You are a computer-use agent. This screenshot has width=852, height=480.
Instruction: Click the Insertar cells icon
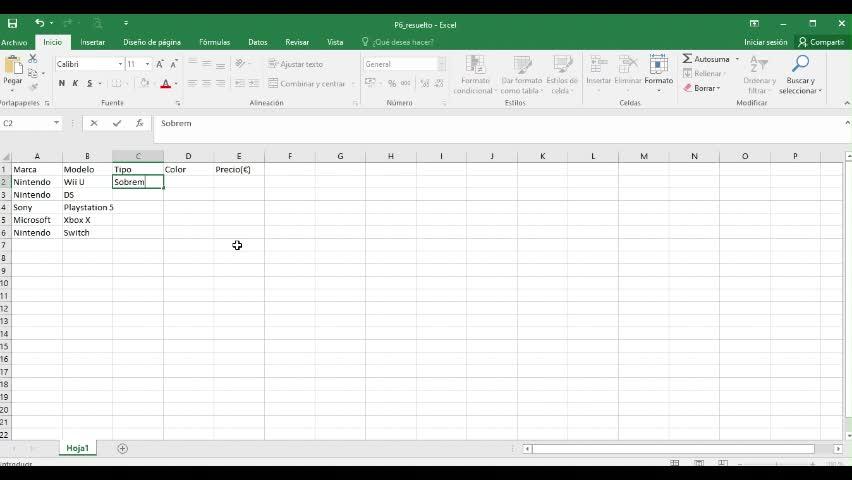[x=598, y=65]
